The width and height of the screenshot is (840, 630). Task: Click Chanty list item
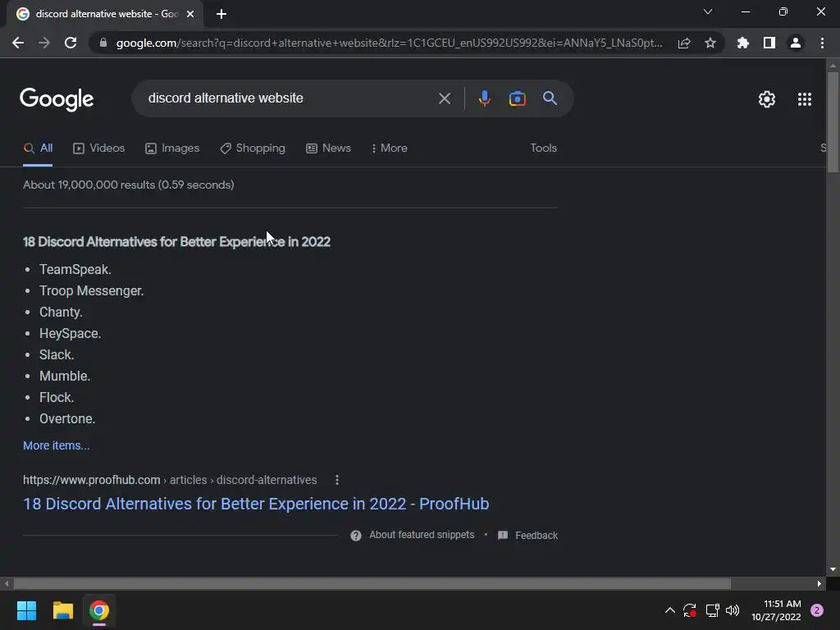61,313
